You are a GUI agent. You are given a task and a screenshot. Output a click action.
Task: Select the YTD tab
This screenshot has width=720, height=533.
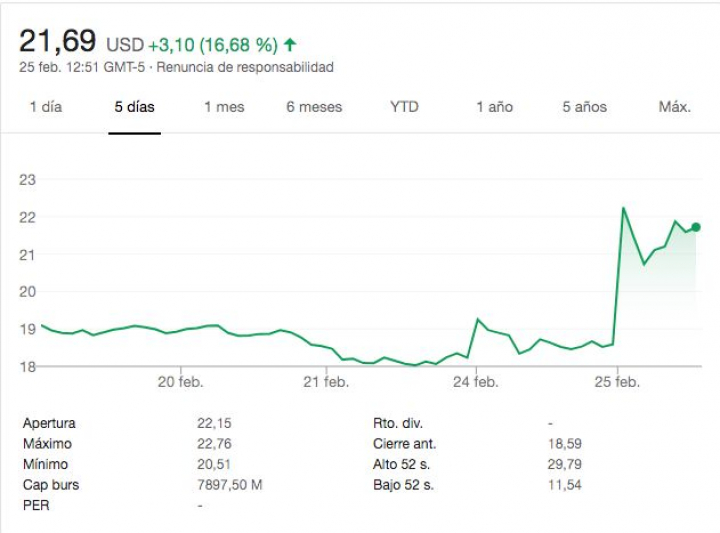coord(404,107)
